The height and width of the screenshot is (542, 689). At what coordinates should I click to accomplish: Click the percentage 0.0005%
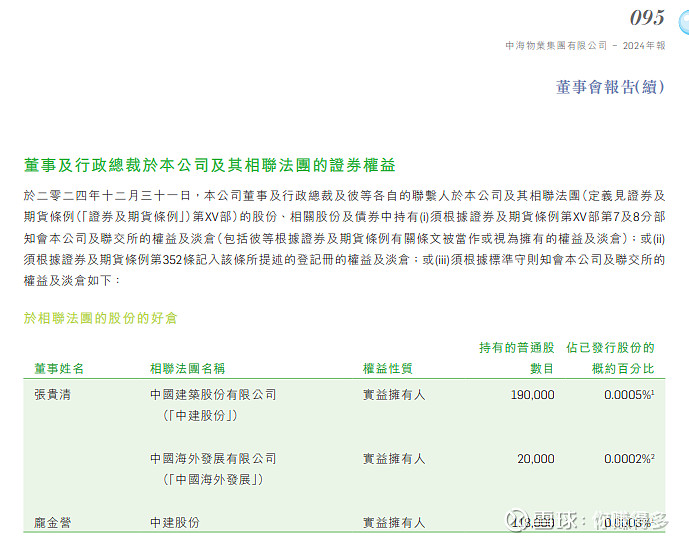(629, 395)
